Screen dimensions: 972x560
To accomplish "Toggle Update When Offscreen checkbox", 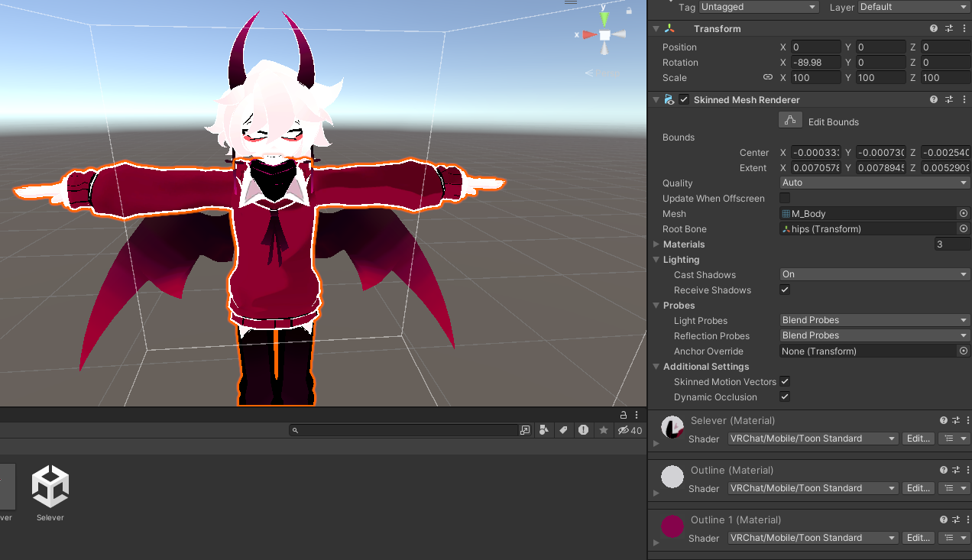I will coord(785,199).
